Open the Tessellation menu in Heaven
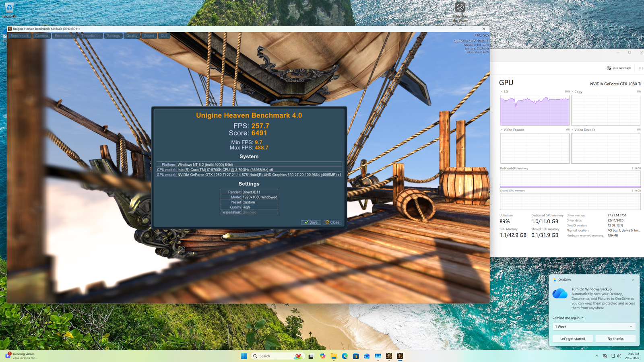Viewport: 644px width, 362px height. pos(91,36)
